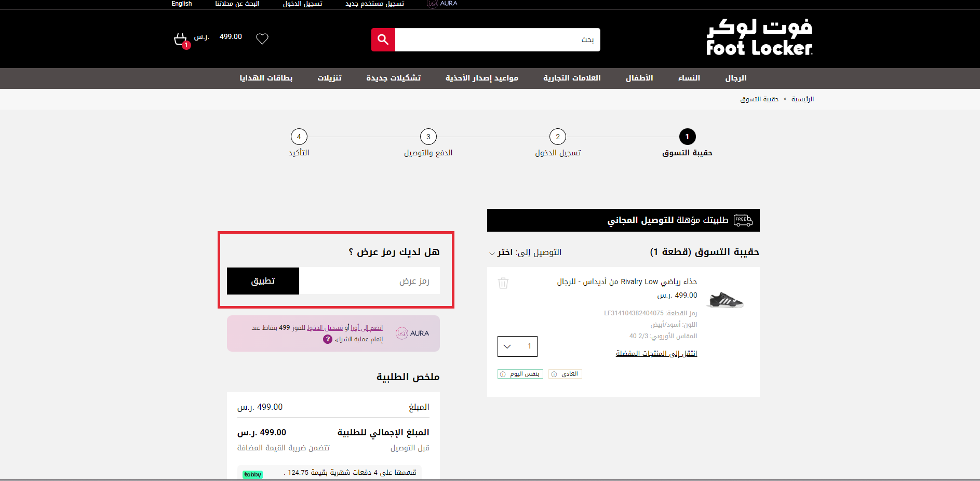Screen dimensions: 980x481
Task: Click the AURA help question mark icon
Action: pos(327,339)
